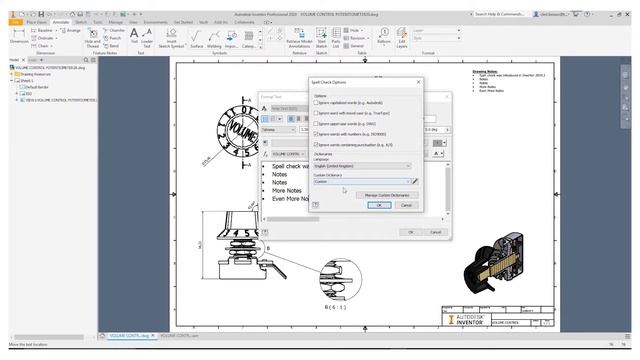Select Surface texture symbol tool
Screen dimensions: 640x360
click(196, 39)
